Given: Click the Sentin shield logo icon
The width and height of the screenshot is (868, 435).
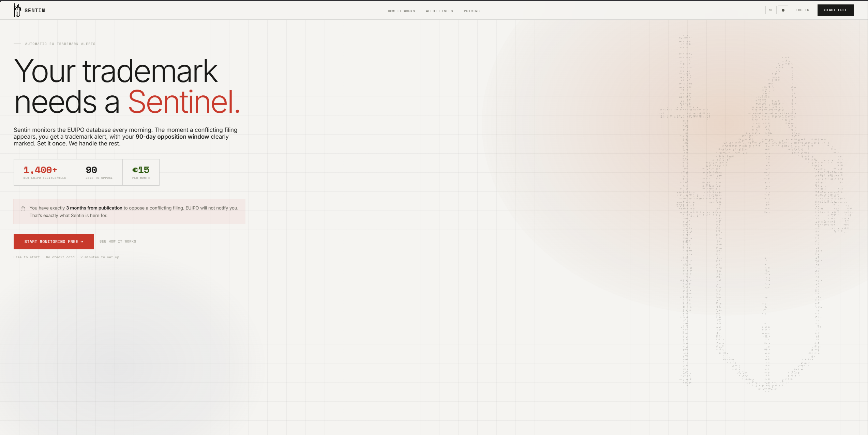Looking at the screenshot, I should pos(17,10).
